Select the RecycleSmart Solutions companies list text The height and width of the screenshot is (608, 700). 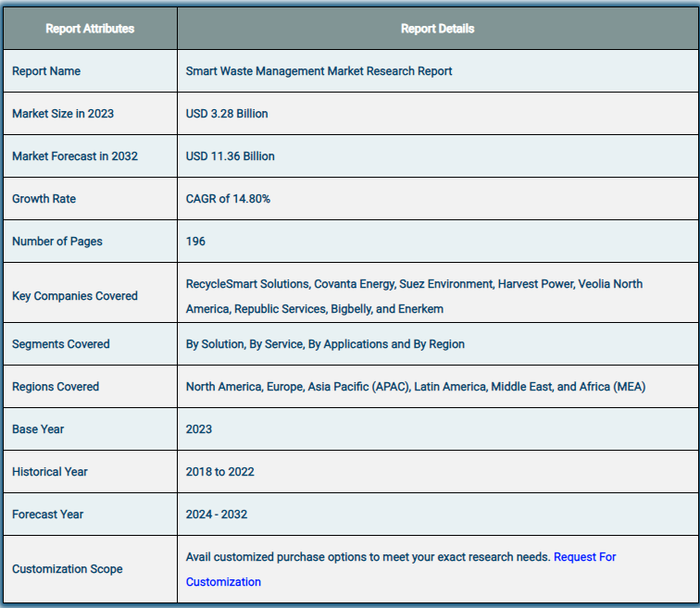click(x=414, y=296)
